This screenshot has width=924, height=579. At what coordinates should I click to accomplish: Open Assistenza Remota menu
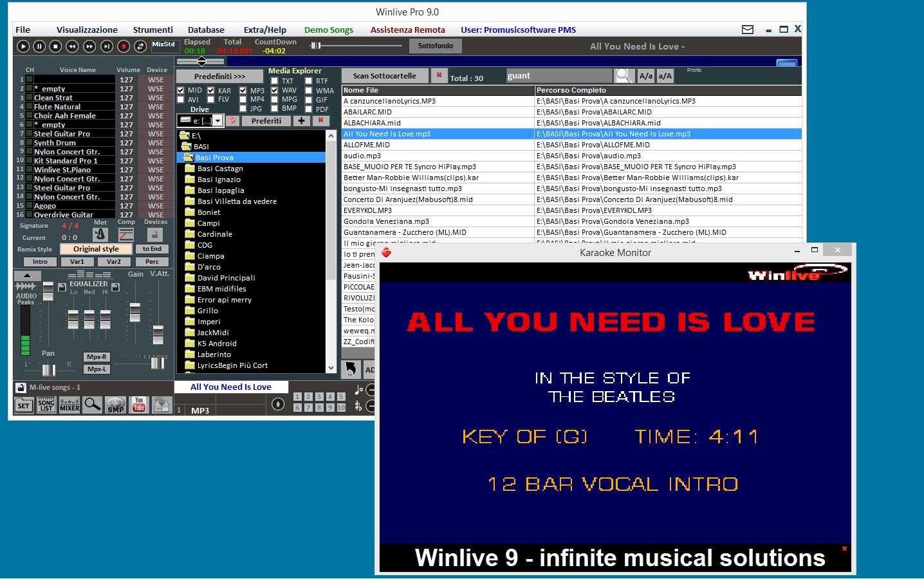408,30
